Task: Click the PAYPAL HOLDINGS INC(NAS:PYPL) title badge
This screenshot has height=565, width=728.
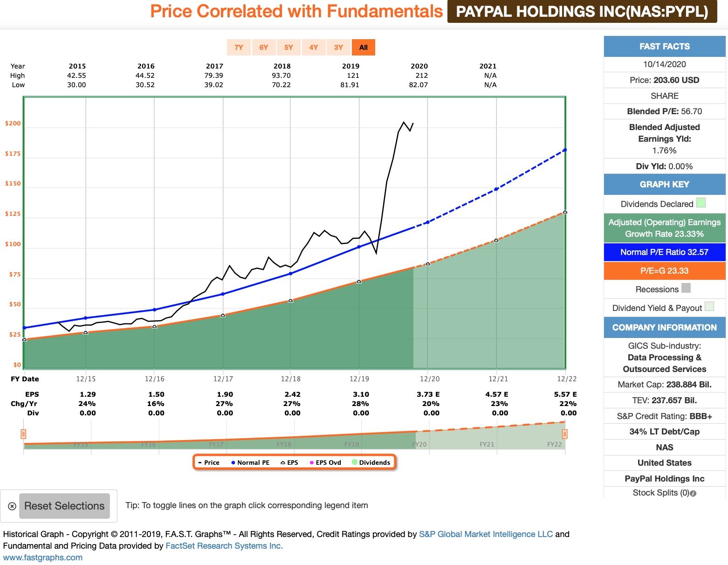Action: click(582, 12)
